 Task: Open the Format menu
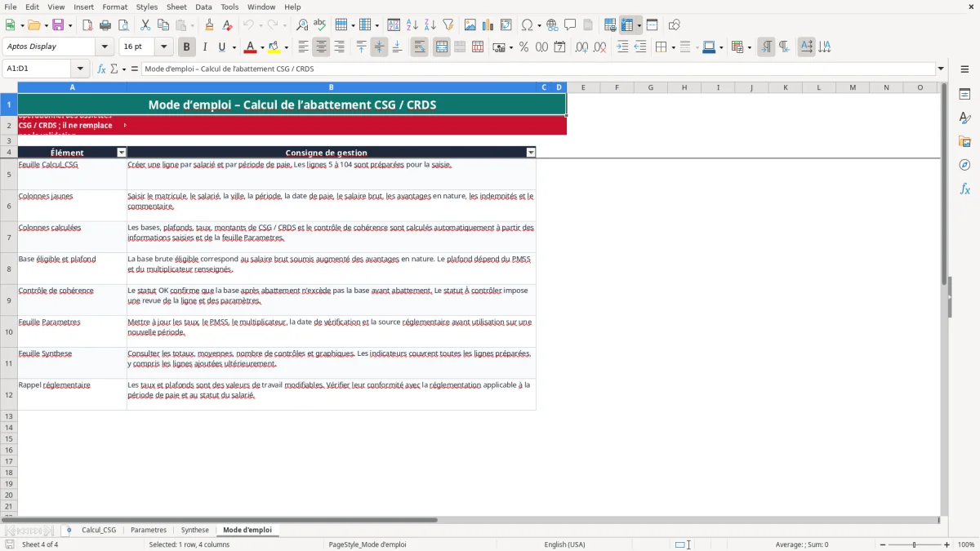click(114, 7)
